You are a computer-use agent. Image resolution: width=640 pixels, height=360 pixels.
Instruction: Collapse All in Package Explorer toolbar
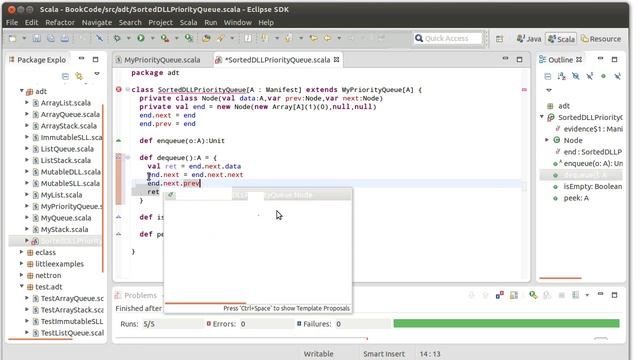[x=65, y=76]
